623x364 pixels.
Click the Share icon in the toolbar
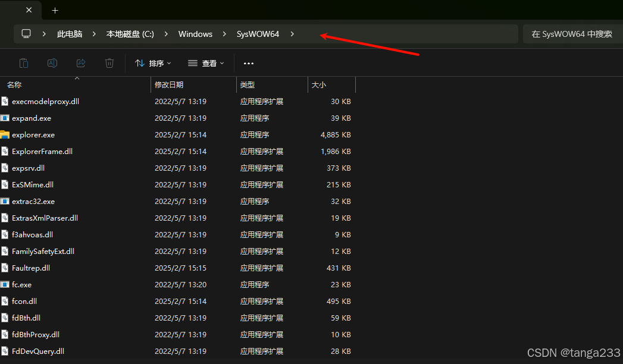(81, 62)
